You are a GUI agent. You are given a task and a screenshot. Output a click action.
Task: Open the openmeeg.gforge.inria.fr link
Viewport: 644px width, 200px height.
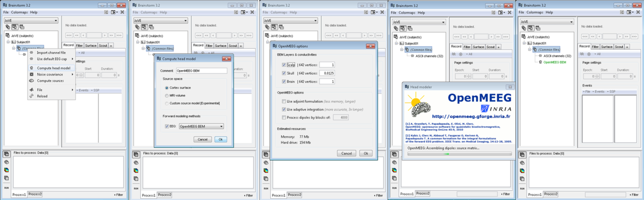click(471, 116)
